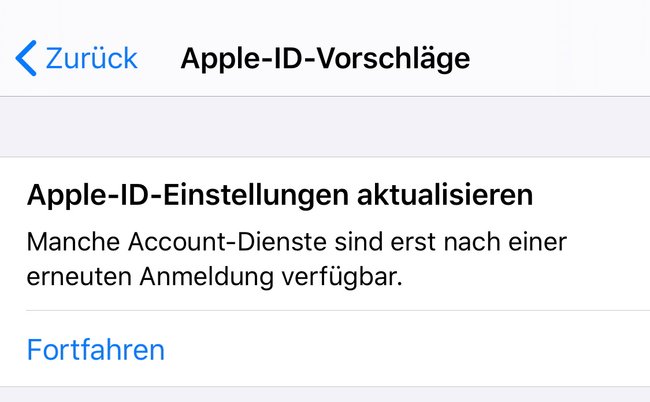Click the Manche Account-Dienste description text
Viewport: 650px width, 402px height.
(x=296, y=259)
